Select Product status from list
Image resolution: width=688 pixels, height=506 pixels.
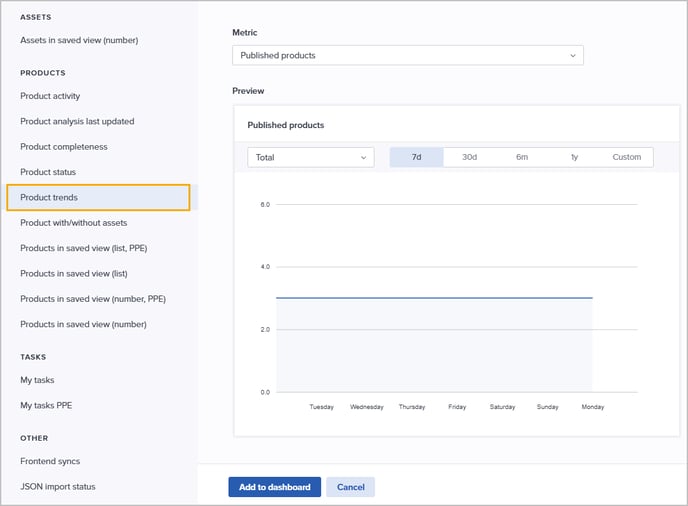tap(48, 172)
